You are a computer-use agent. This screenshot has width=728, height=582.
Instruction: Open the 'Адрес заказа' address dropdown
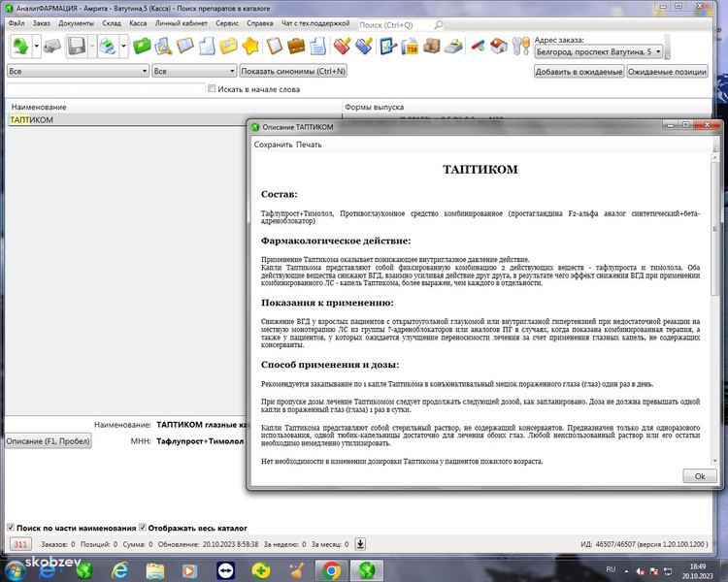pos(661,51)
